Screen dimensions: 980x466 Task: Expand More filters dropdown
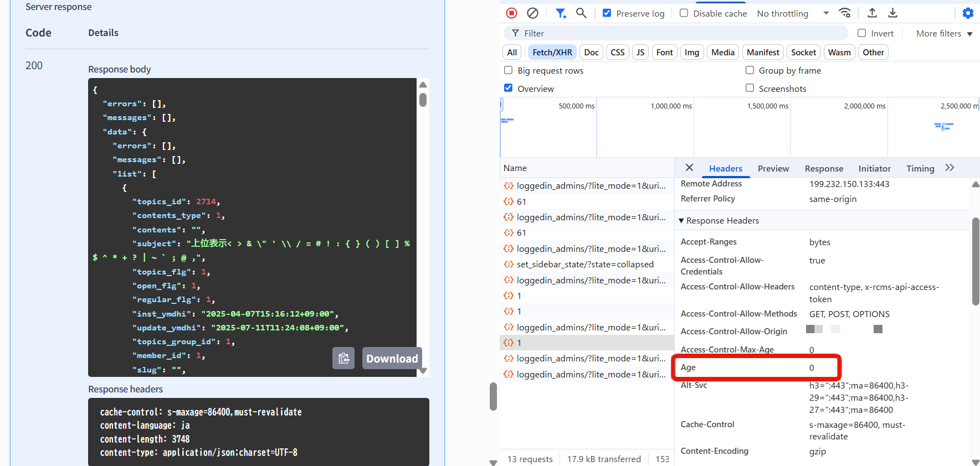point(944,33)
